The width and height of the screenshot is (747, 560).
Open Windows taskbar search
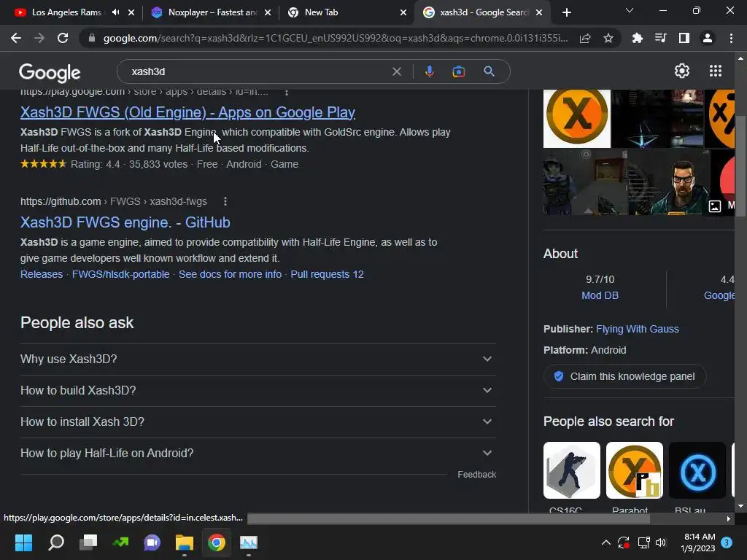(56, 542)
